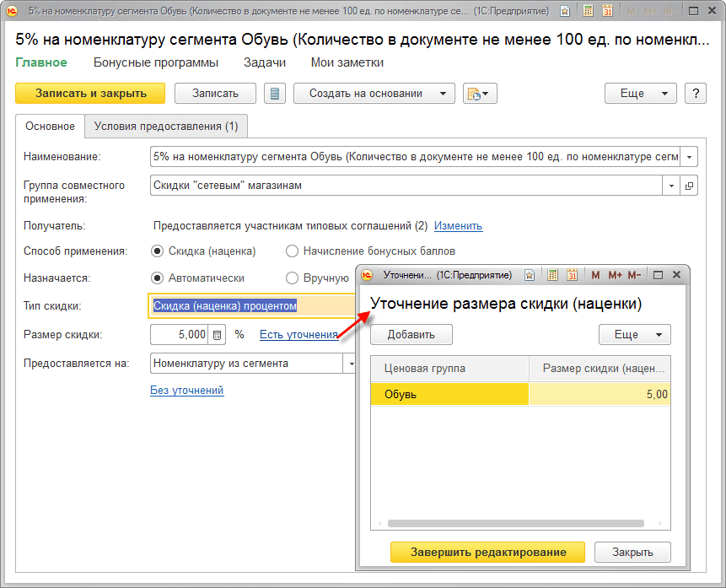
Task: Open the reports icon dropdown in toolbar
Action: pyautogui.click(x=480, y=94)
